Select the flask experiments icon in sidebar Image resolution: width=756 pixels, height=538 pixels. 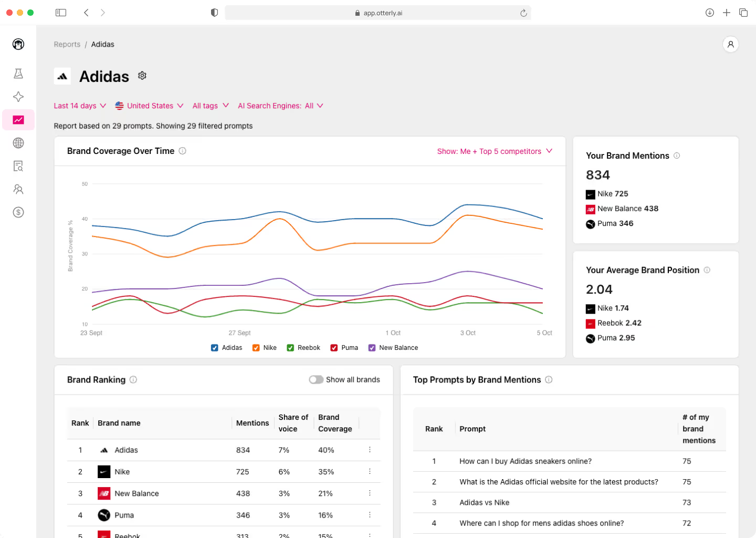coord(18,74)
